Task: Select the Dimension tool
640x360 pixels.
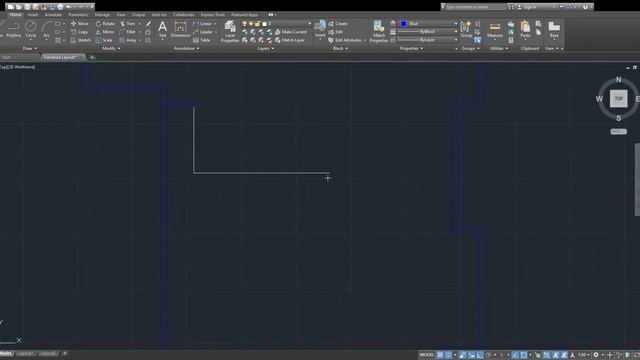Action: pos(180,29)
